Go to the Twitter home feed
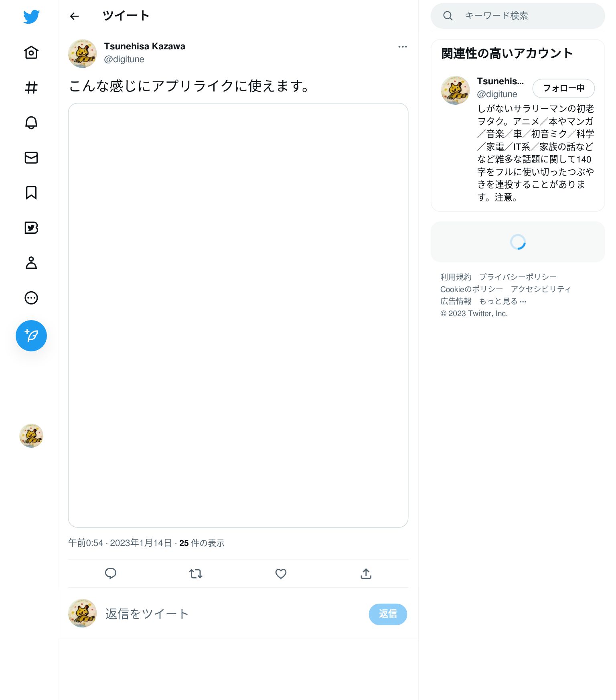The width and height of the screenshot is (616, 700). [31, 52]
